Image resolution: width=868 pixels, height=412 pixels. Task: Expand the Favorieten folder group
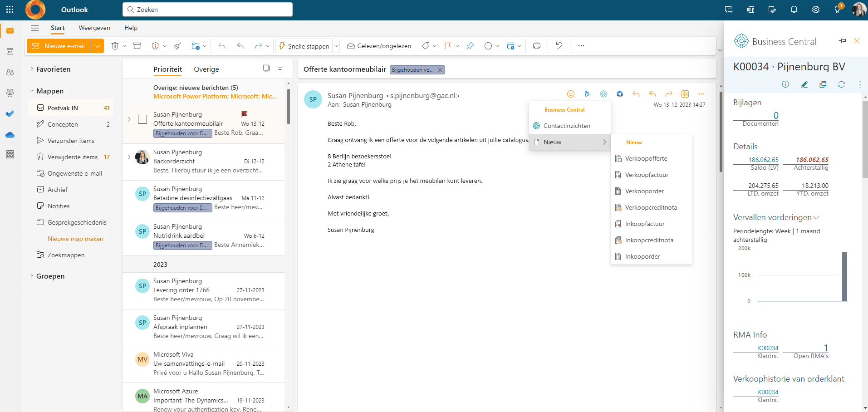[32, 69]
